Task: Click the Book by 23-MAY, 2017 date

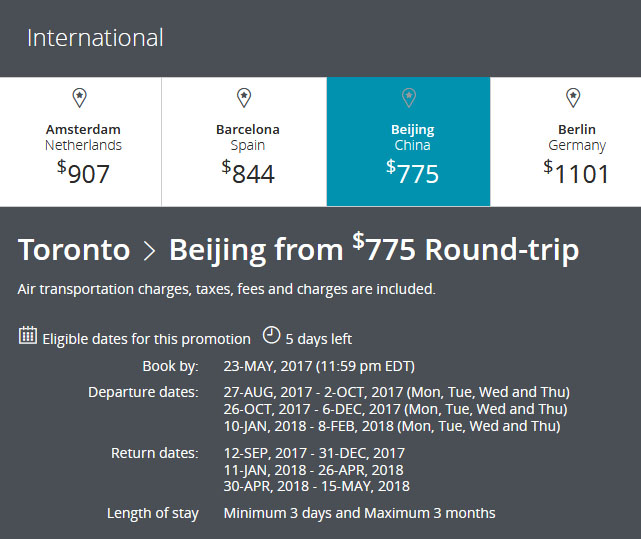Action: tap(319, 365)
